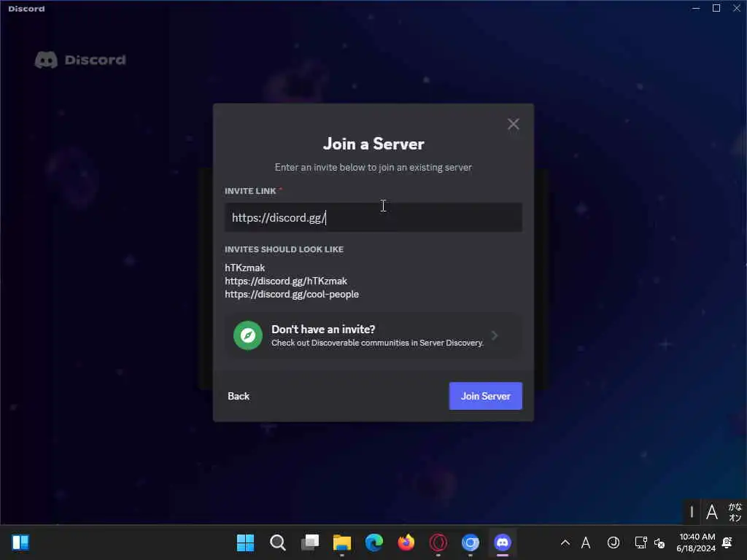The width and height of the screenshot is (747, 560).
Task: Click the chevron arrow beside Server Discovery
Action: click(x=495, y=335)
